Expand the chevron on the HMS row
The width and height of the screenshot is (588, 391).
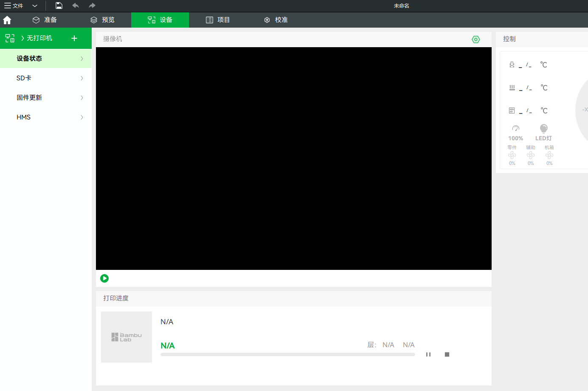coord(82,117)
